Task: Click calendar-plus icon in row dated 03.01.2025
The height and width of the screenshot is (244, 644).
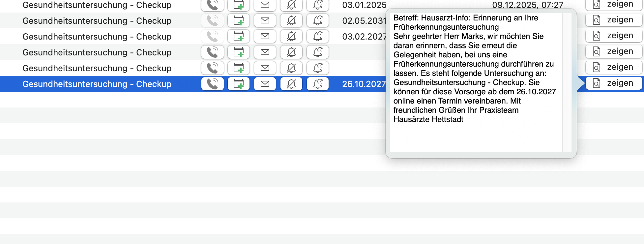Action: (239, 5)
